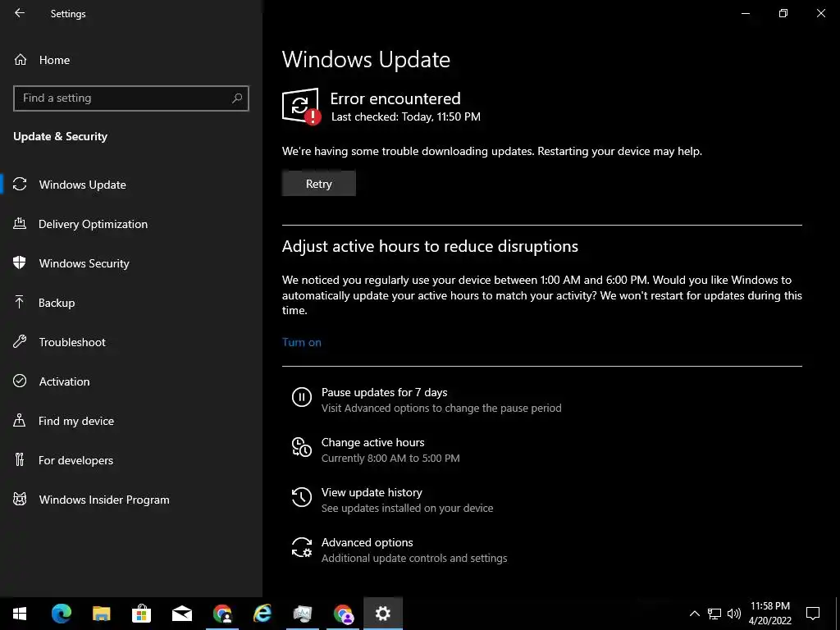Screen dimensions: 840x630
Task: Click the Windows Insider cat icon
Action: [20, 500]
